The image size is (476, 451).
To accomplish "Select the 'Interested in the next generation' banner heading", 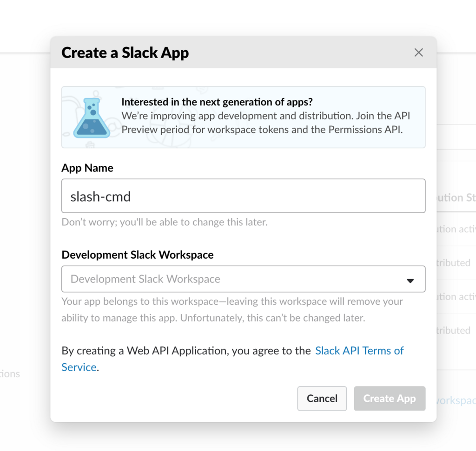I will point(217,102).
